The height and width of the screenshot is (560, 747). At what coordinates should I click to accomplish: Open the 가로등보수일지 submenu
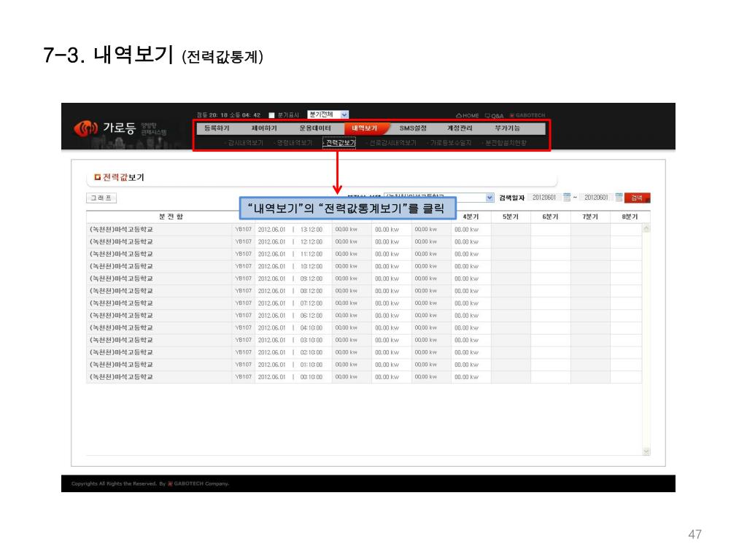449,143
